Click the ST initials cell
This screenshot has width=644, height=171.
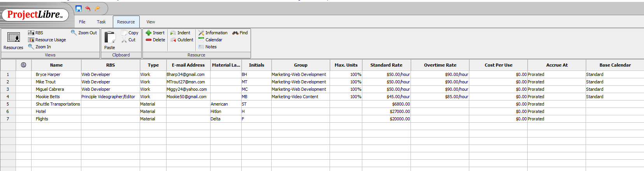pos(256,104)
